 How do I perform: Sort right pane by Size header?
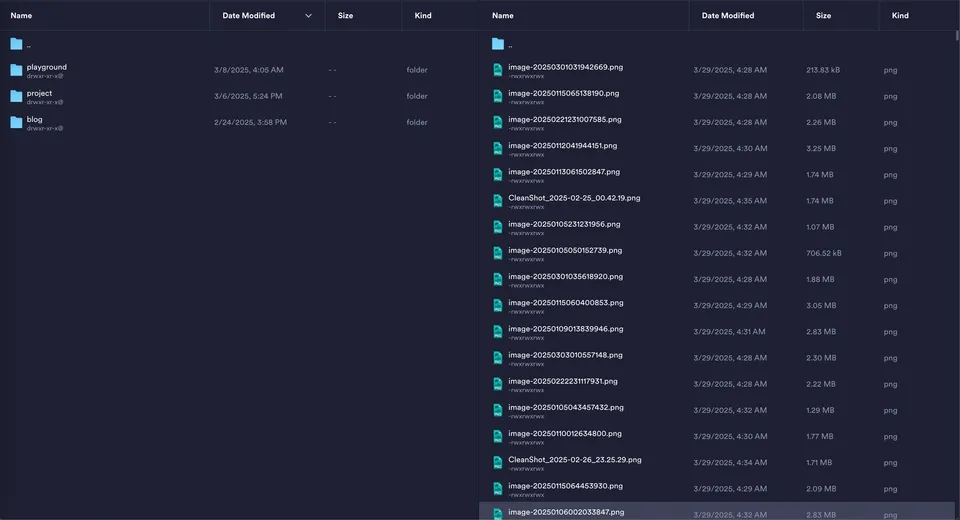click(x=823, y=16)
